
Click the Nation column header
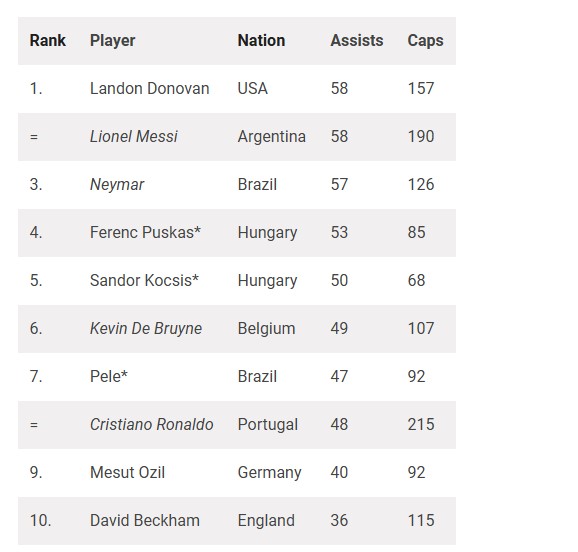point(261,41)
